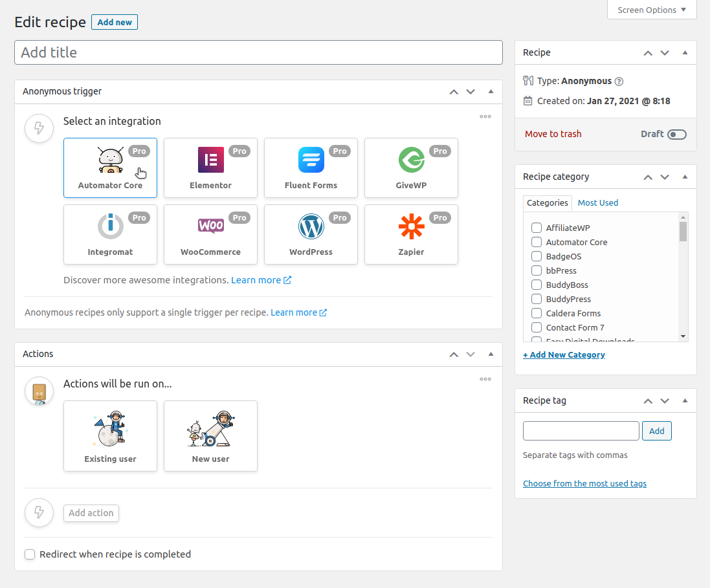
Task: Move the Anonymous trigger panel up
Action: click(x=454, y=92)
